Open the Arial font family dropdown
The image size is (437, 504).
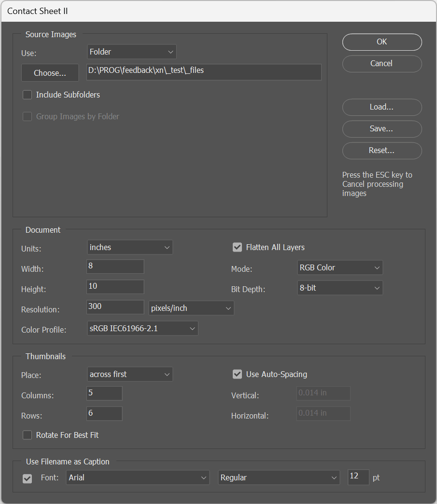point(138,477)
